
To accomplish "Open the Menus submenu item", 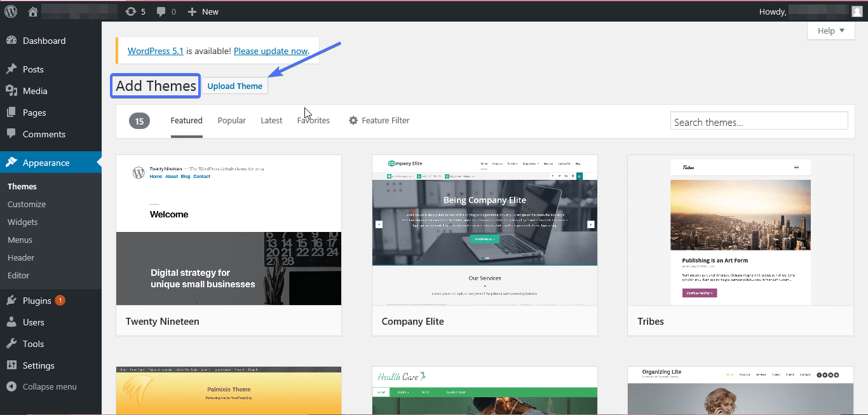I will [20, 240].
